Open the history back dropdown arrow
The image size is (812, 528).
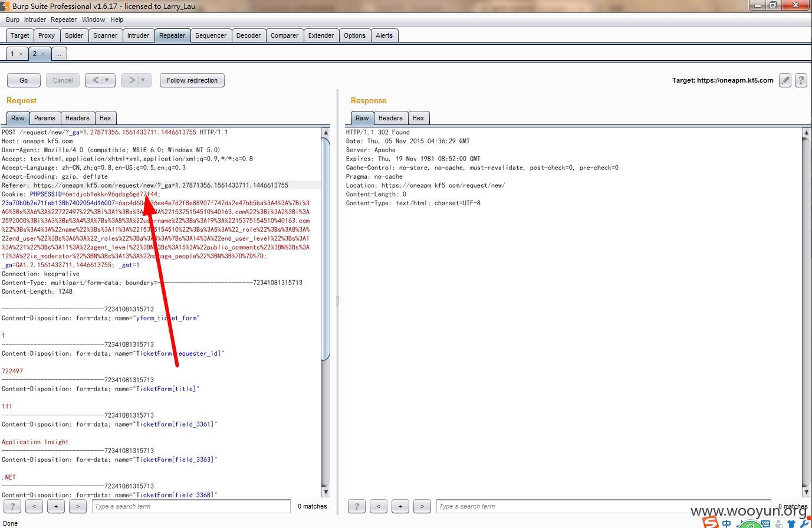pyautogui.click(x=107, y=80)
